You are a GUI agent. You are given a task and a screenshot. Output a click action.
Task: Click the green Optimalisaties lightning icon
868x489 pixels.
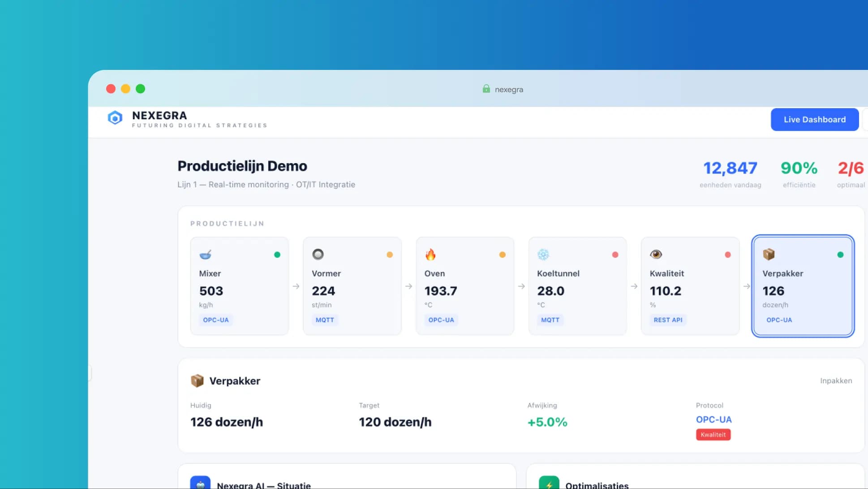(549, 483)
